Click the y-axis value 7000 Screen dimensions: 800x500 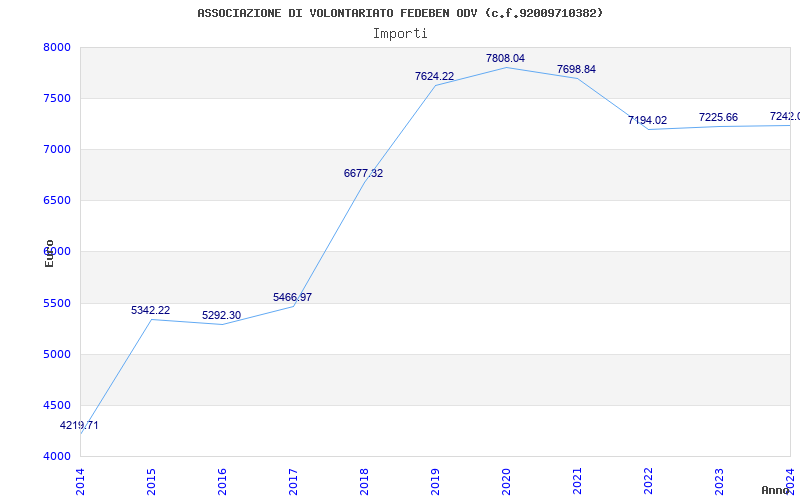pos(57,149)
